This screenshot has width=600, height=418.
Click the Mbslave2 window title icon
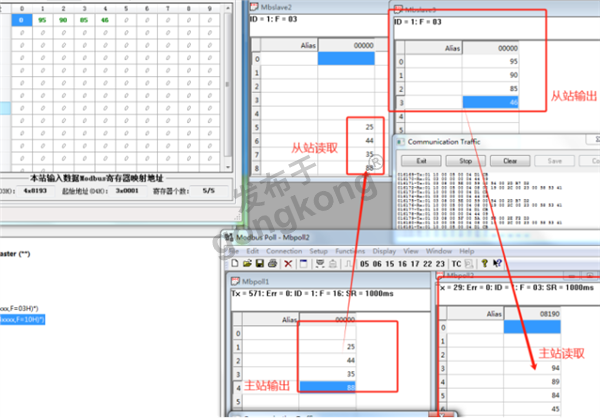pos(254,7)
